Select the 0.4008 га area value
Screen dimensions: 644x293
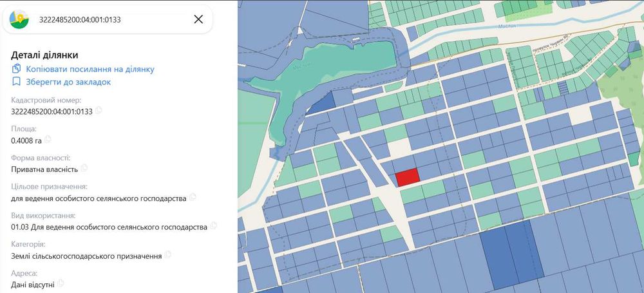pos(26,140)
